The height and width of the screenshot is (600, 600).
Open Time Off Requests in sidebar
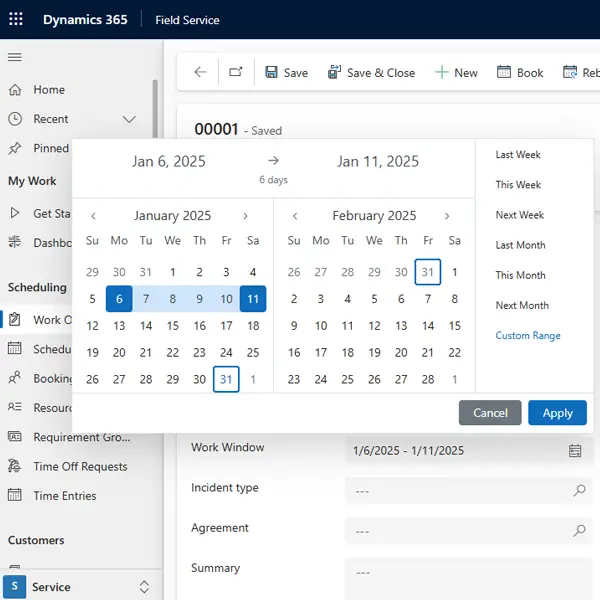click(80, 466)
